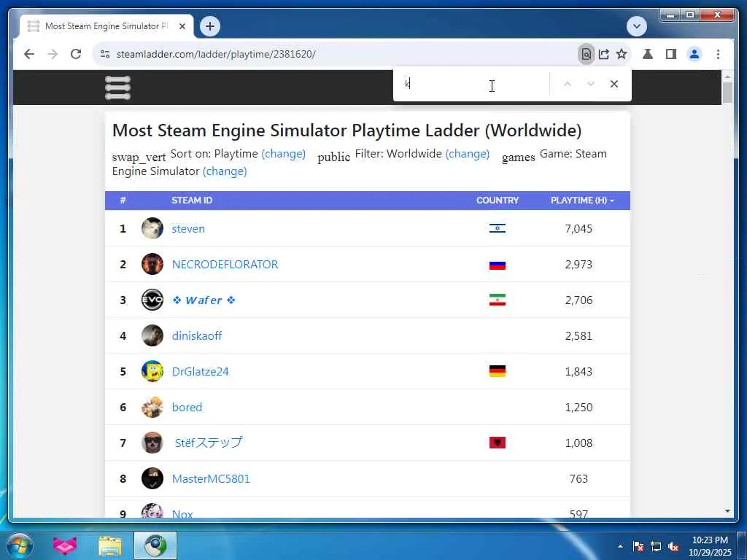The image size is (747, 560).
Task: Sort by Playtime (H) column header
Action: pyautogui.click(x=582, y=201)
